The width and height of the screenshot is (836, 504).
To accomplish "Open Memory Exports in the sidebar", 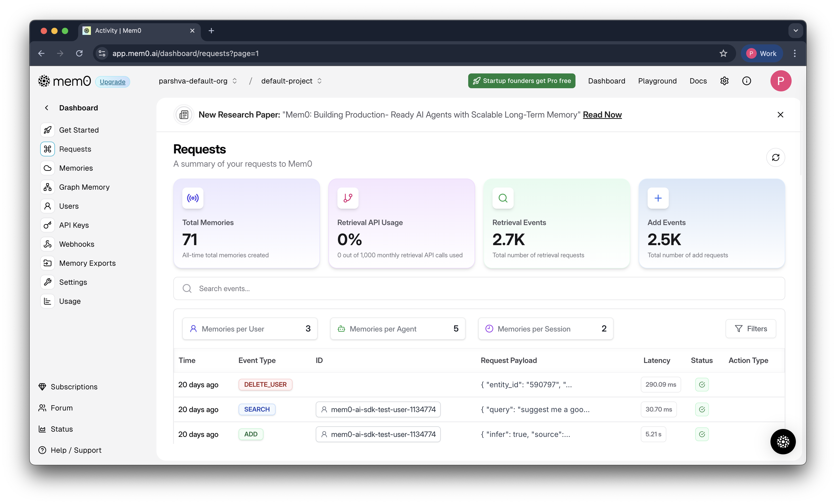I will click(x=87, y=263).
